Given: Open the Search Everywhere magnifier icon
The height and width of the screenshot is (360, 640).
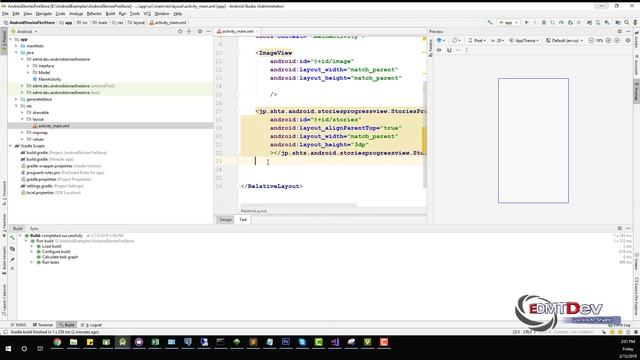Looking at the screenshot, I should tap(627, 22).
